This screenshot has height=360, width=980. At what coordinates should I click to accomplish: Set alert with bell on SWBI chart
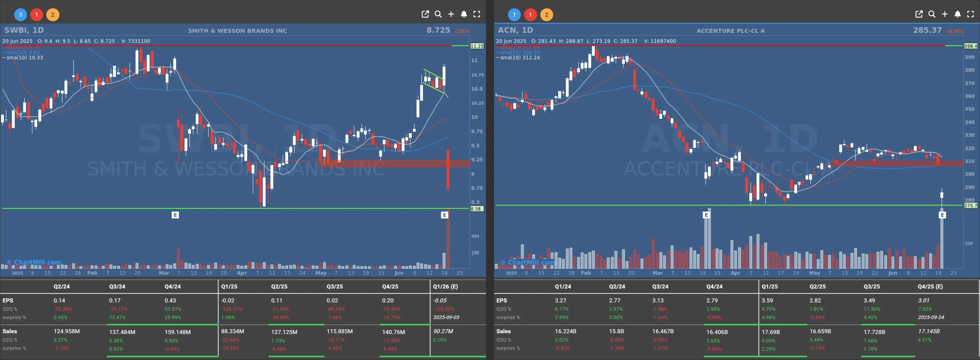point(464,14)
